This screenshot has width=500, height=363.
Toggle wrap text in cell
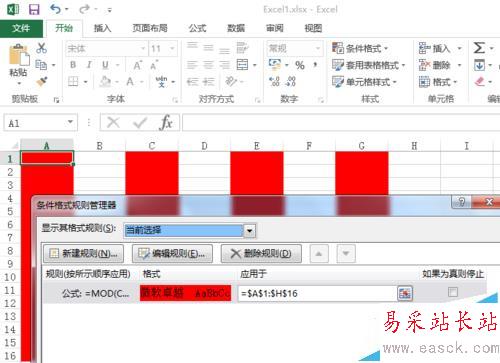[x=242, y=48]
